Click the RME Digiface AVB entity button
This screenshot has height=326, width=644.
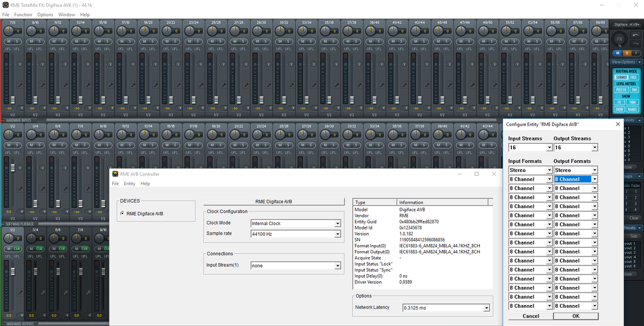pos(274,202)
